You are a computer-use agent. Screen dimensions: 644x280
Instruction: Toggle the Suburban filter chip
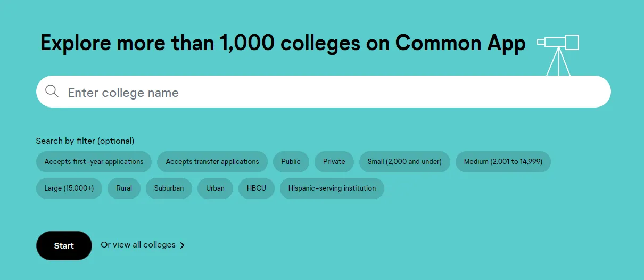click(x=169, y=188)
